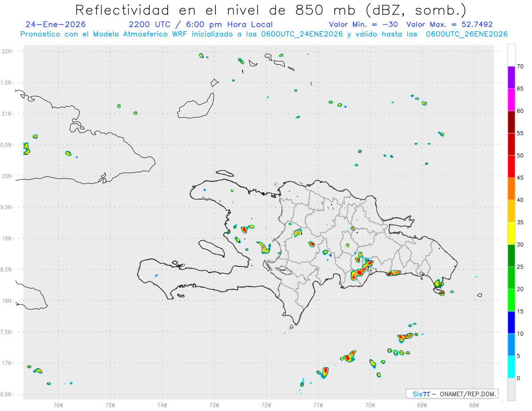Viewport: 532px width, 411px height.
Task: Pick the orange 40-45 dBZ colorbar segment
Action: point(511,189)
